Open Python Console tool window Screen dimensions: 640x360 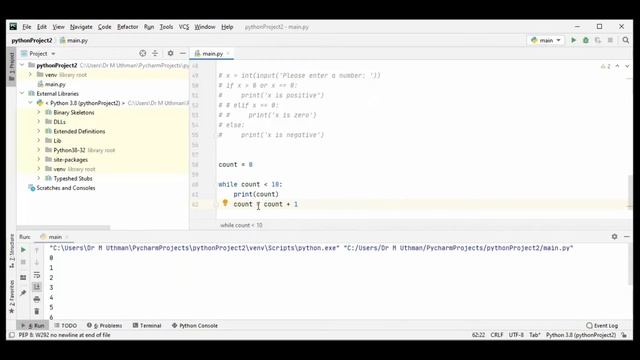[195, 325]
